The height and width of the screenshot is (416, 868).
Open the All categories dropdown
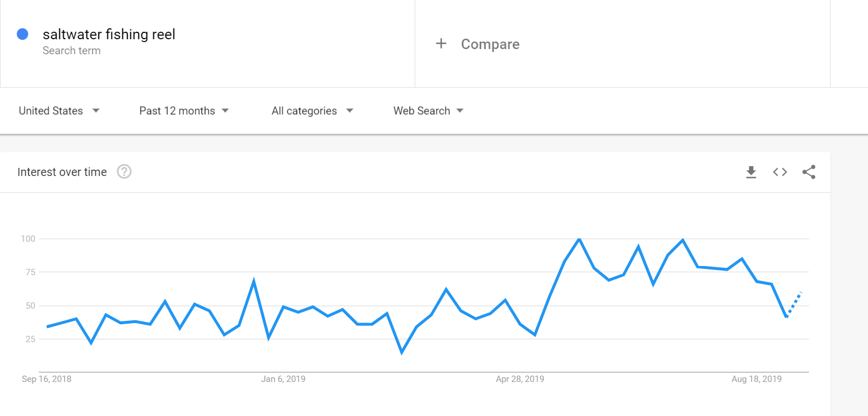coord(312,111)
